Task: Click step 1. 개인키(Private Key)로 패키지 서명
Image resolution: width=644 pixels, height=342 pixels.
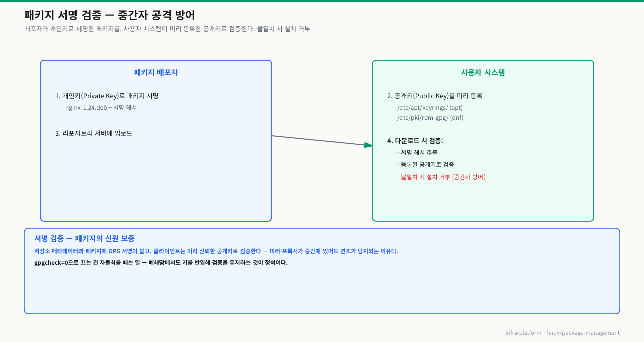Action: pos(107,96)
